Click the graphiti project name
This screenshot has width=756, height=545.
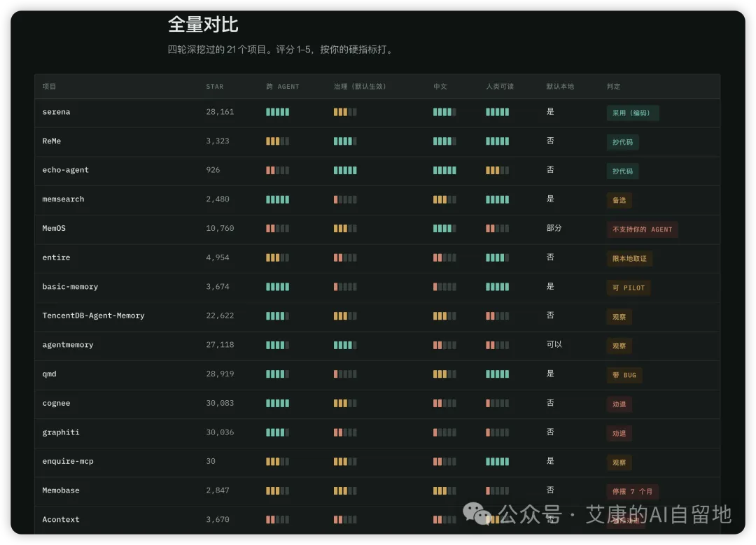pyautogui.click(x=61, y=432)
